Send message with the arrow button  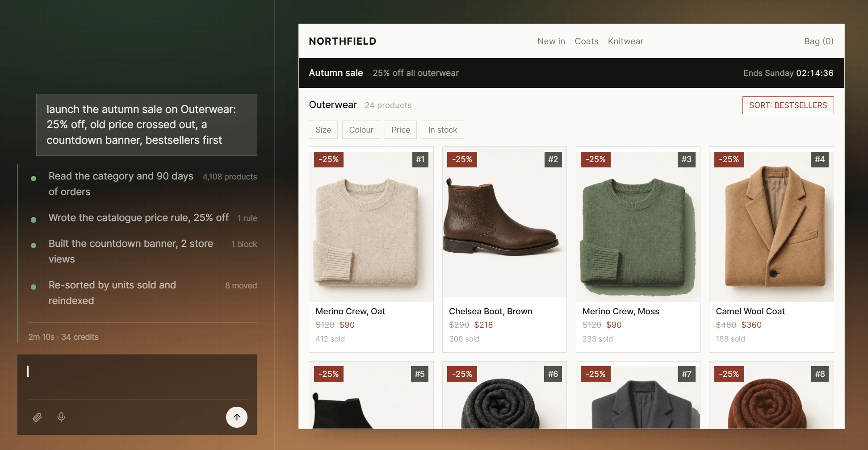(237, 417)
